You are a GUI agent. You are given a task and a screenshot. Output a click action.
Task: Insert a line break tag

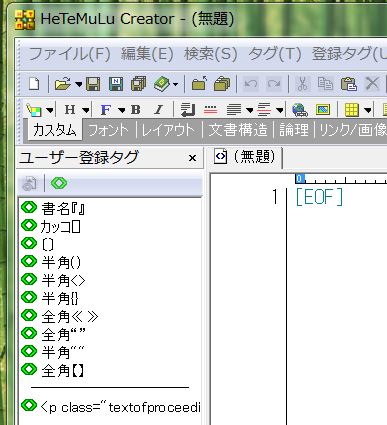(x=187, y=110)
